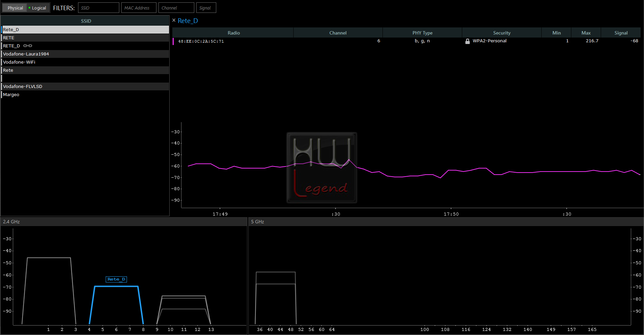Click the magenta color marker of radio row
Image resolution: width=644 pixels, height=335 pixels.
[173, 41]
